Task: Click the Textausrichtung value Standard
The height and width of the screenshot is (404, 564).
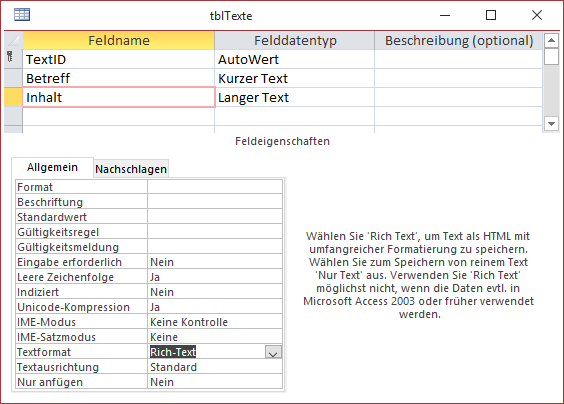Action: [x=215, y=367]
